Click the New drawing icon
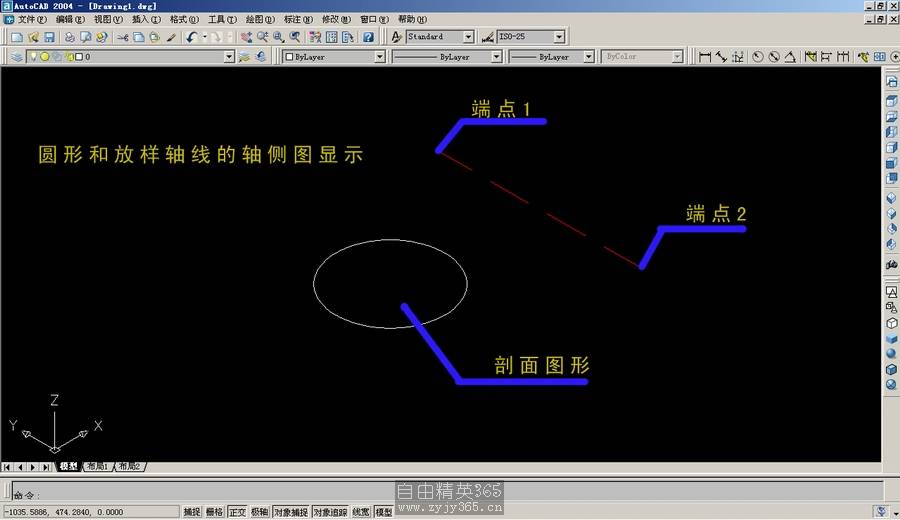 (x=17, y=37)
